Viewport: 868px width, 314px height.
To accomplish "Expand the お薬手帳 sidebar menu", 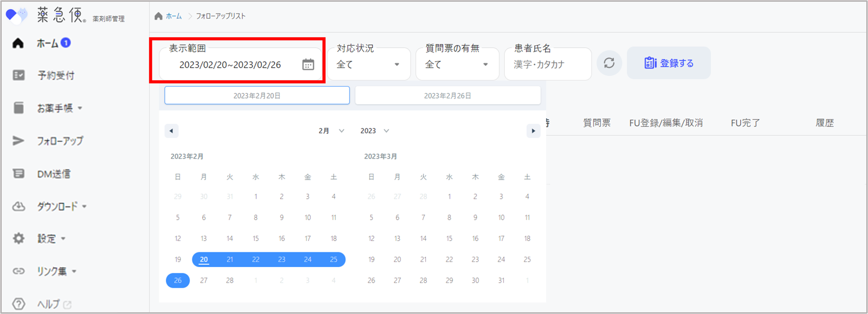I will (x=59, y=108).
